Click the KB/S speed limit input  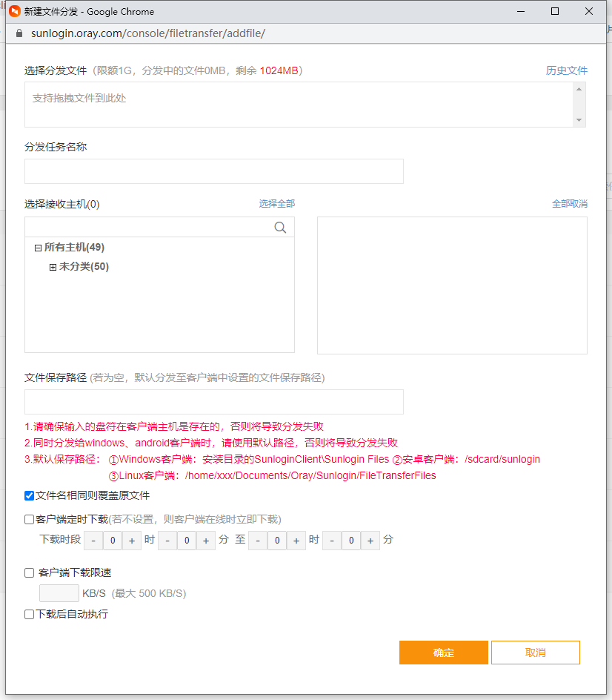pos(59,593)
